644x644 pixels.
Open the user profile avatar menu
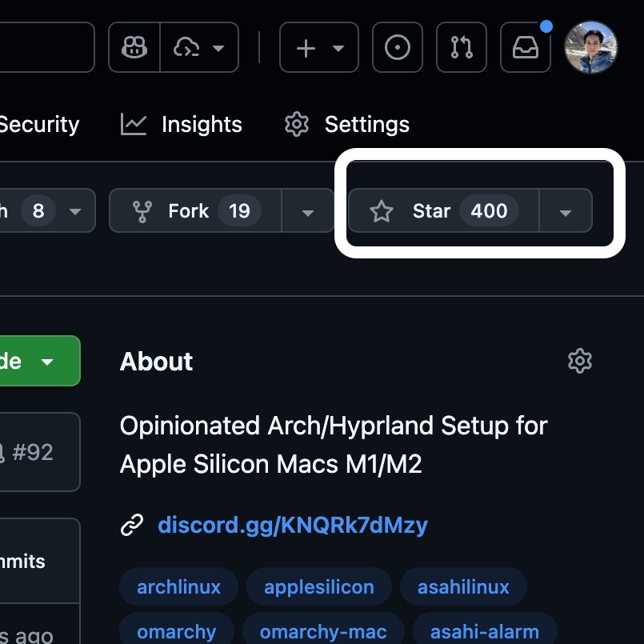(x=590, y=47)
